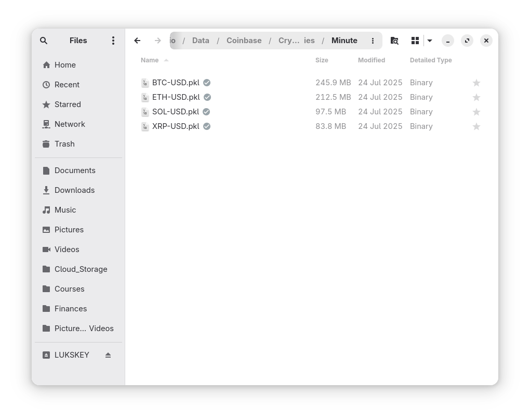Star the BTC-USD.pkl file
This screenshot has height=420, width=530.
476,83
